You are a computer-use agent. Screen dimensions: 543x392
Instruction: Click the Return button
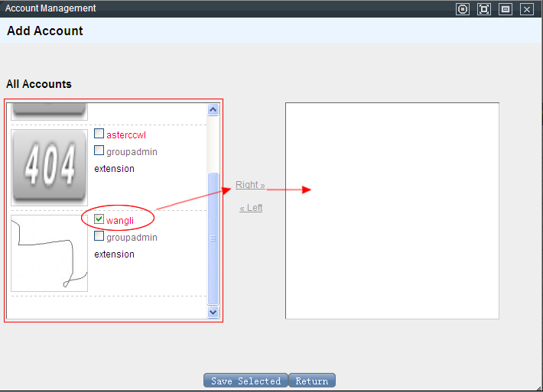click(x=311, y=381)
